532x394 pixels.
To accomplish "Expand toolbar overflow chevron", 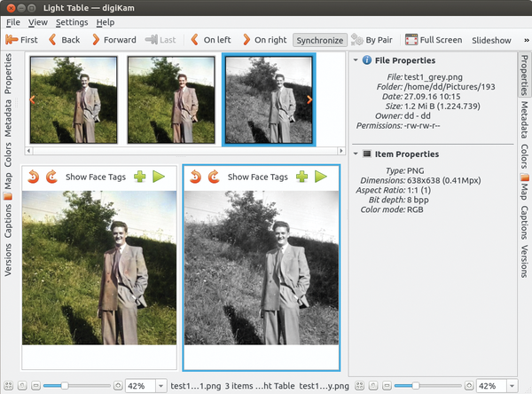I will click(526, 40).
